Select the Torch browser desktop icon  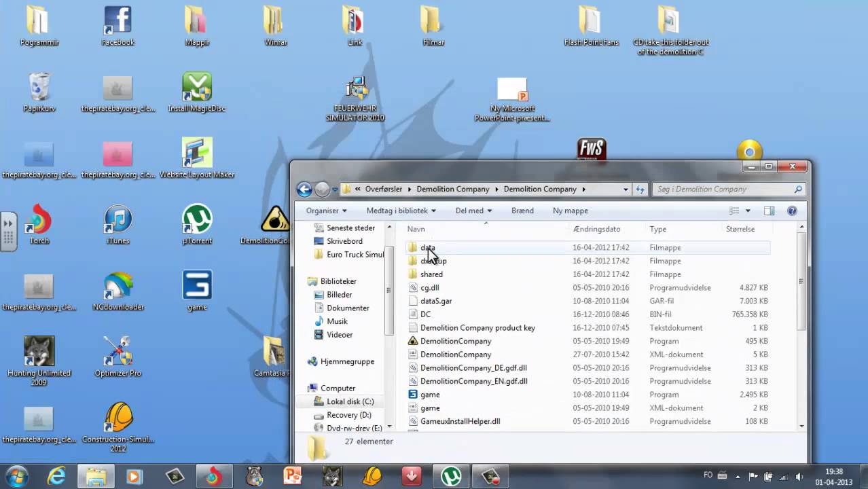tap(39, 225)
